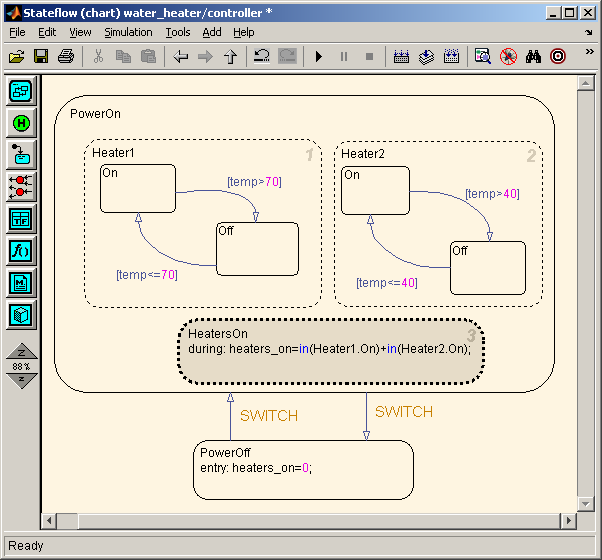The image size is (602, 560).
Task: Click the SWITCH label on upward transition
Action: click(269, 416)
